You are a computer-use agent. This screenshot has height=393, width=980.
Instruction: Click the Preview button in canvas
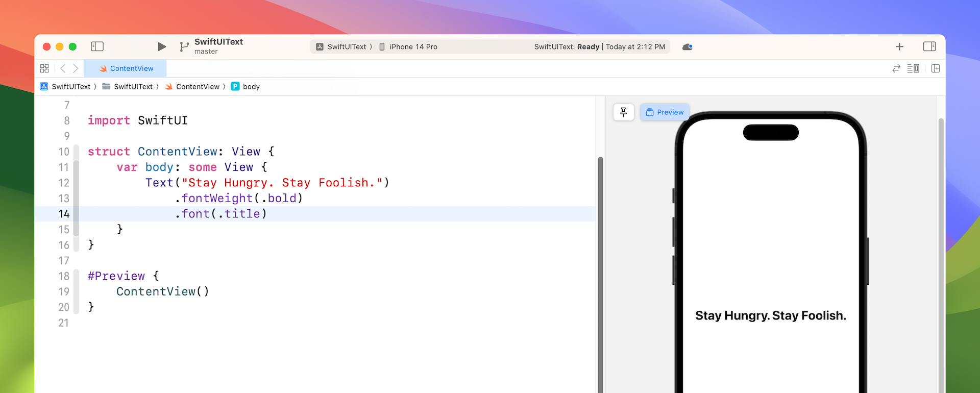pyautogui.click(x=665, y=112)
